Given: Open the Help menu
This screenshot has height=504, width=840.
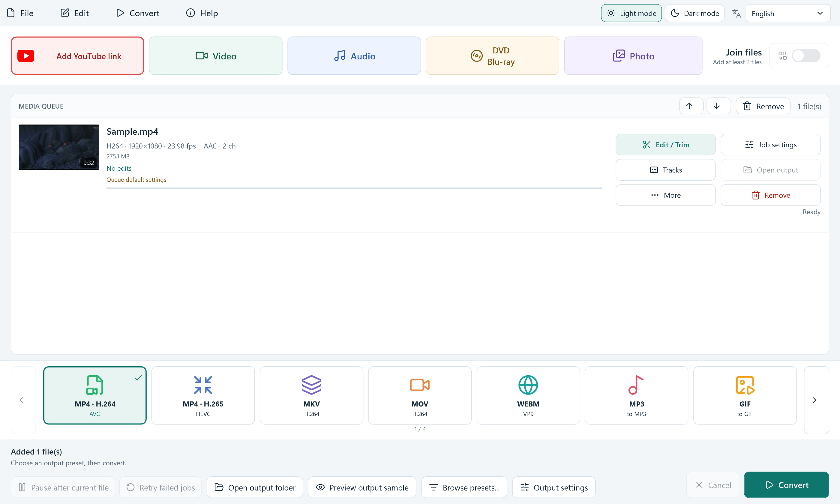Looking at the screenshot, I should 202,13.
